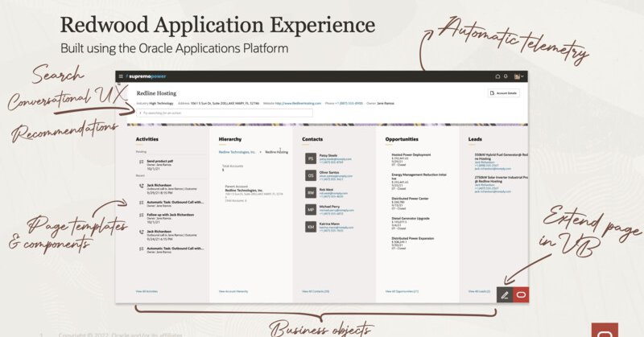Click Redline Hosting in hierarchy breadcrumb

pyautogui.click(x=276, y=152)
